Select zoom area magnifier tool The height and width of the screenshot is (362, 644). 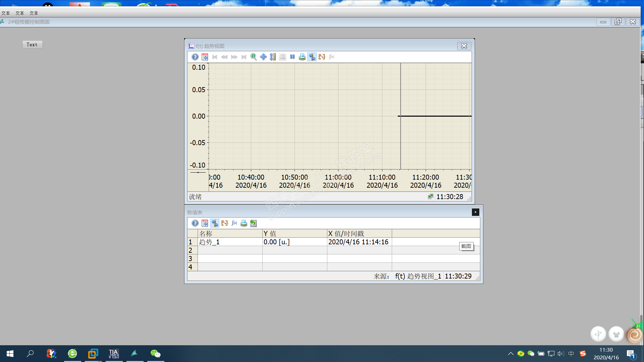pyautogui.click(x=254, y=57)
